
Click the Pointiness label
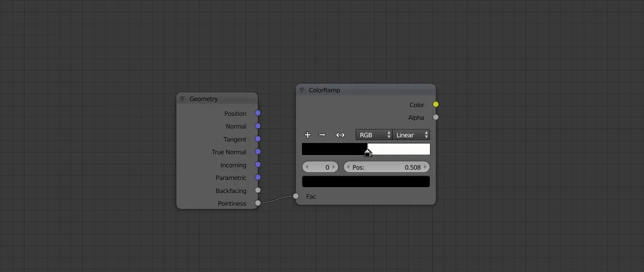[x=232, y=203]
